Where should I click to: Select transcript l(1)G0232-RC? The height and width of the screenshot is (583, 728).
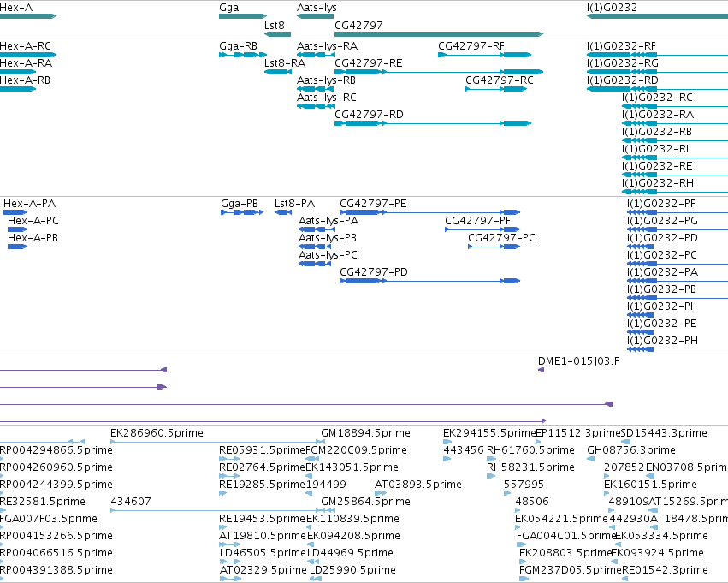pos(675,106)
